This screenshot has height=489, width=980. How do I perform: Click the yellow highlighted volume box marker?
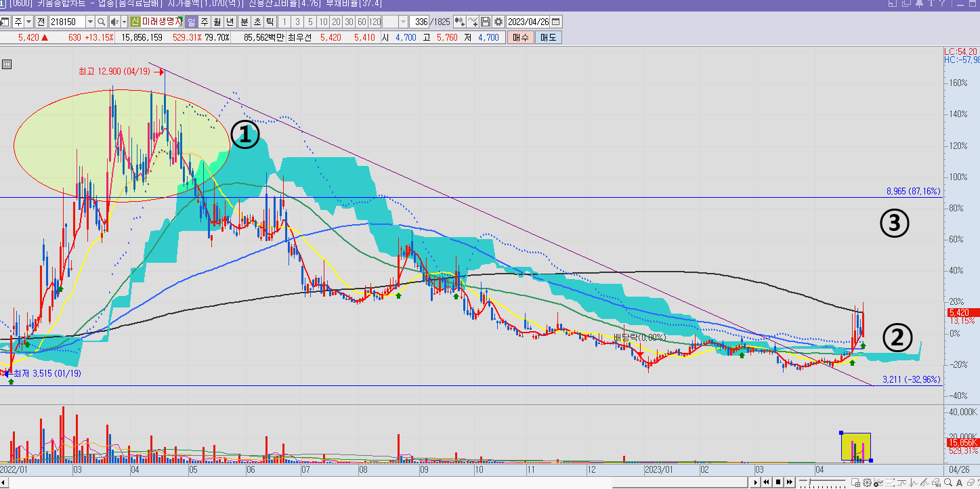coord(856,446)
